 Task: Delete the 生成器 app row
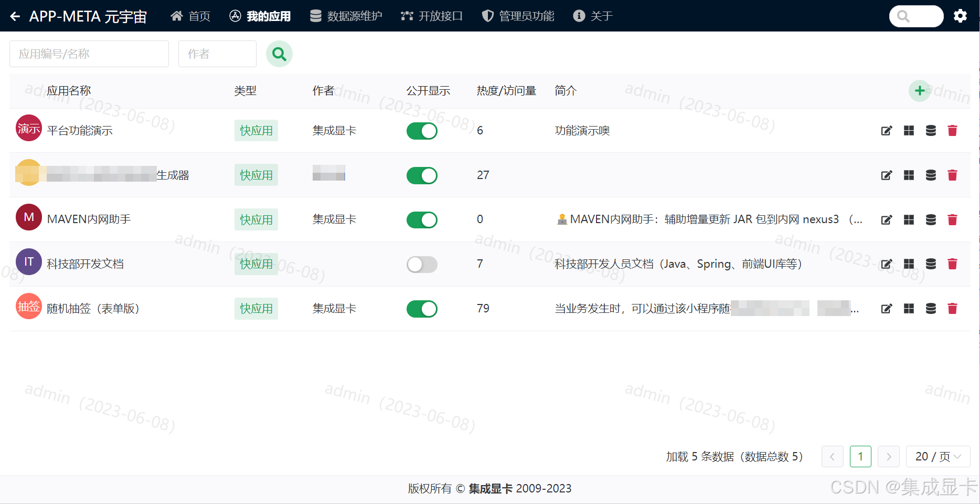click(x=953, y=175)
